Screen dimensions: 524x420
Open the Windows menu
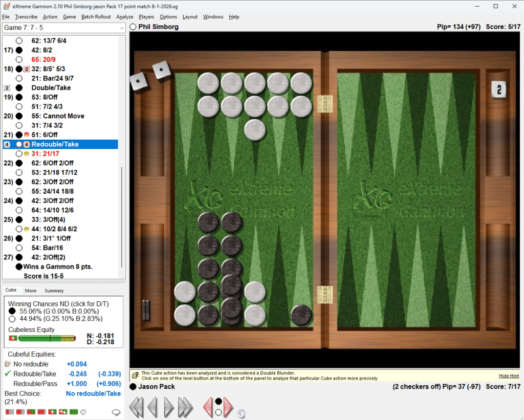click(213, 17)
